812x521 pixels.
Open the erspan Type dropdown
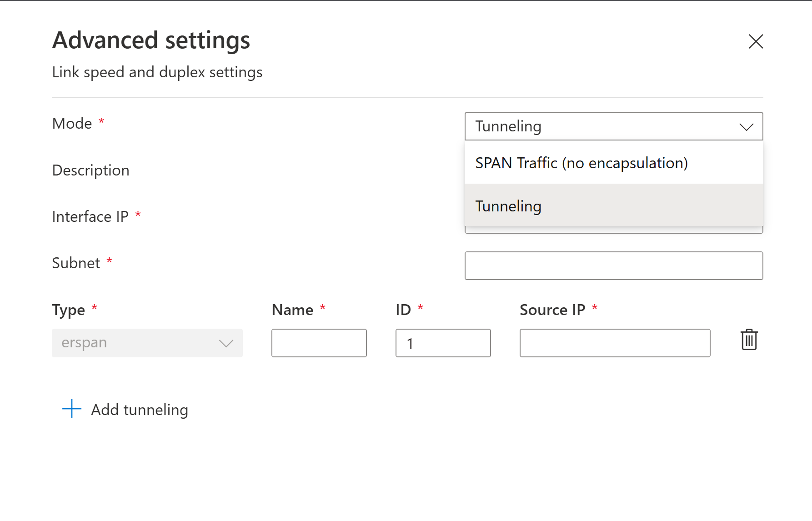[147, 343]
